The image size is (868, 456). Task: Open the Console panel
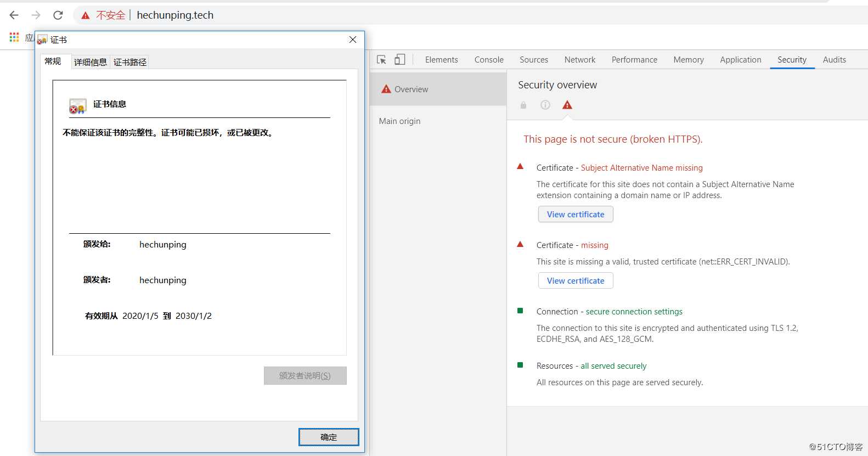(x=489, y=60)
